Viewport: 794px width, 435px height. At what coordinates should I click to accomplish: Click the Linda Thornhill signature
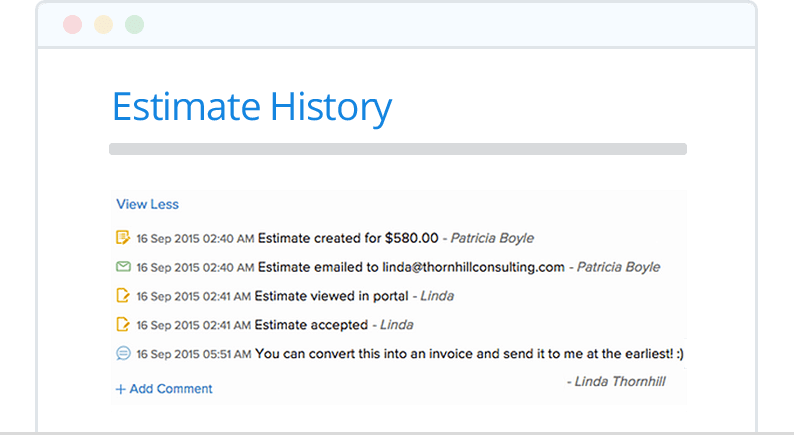[x=615, y=381]
